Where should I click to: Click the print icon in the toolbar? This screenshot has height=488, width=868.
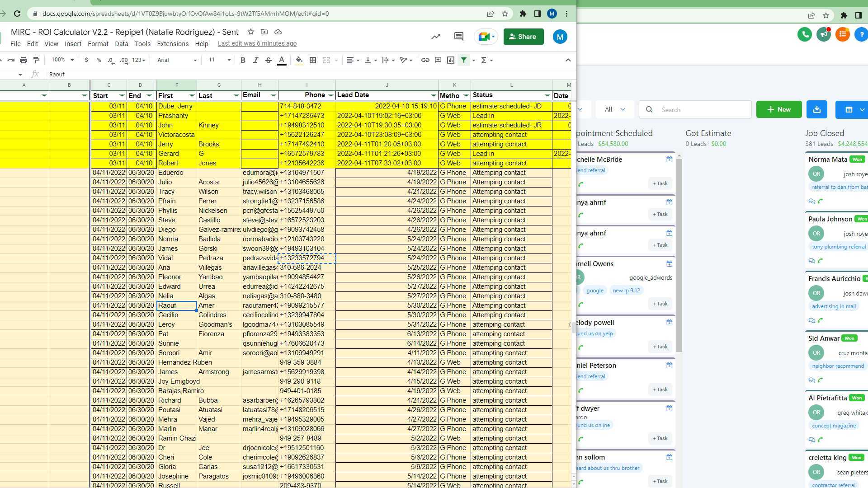pyautogui.click(x=23, y=60)
